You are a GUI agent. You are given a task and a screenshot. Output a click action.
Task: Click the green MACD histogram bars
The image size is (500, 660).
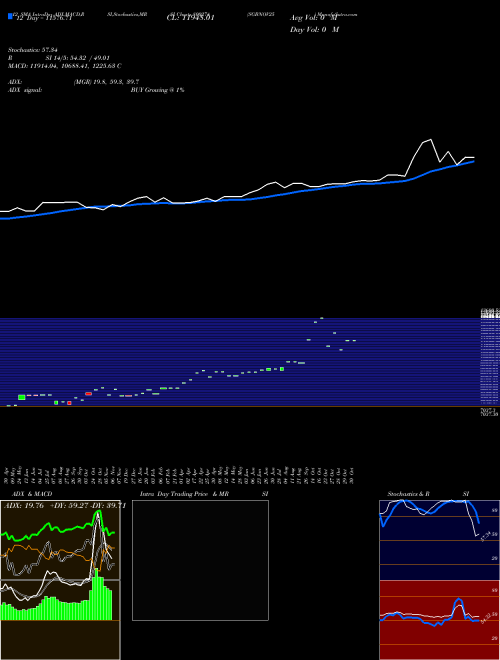[57, 596]
